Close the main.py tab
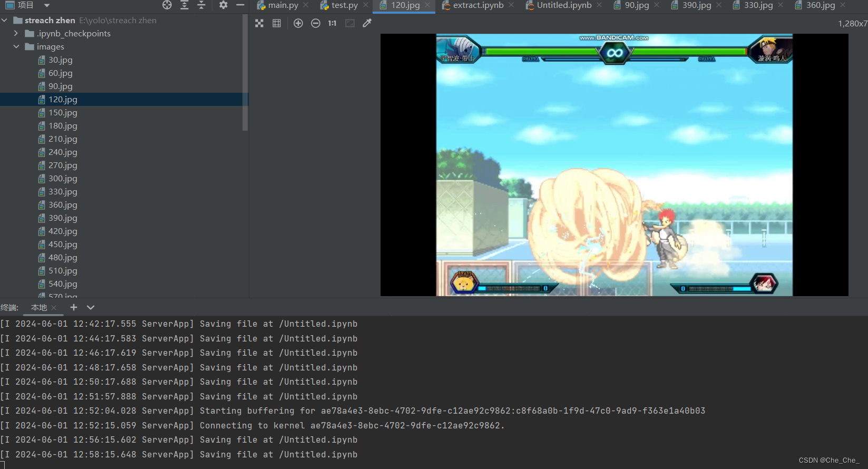This screenshot has width=868, height=469. point(306,5)
